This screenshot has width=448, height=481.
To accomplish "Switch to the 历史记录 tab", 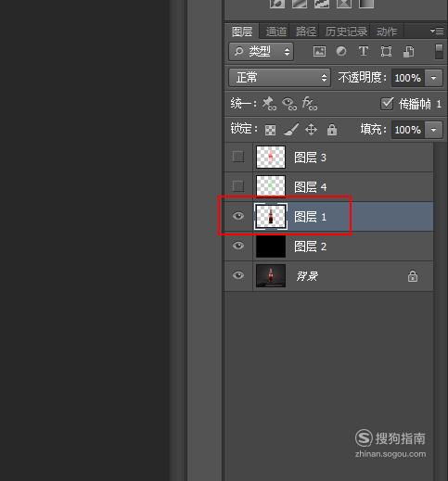I will (346, 32).
